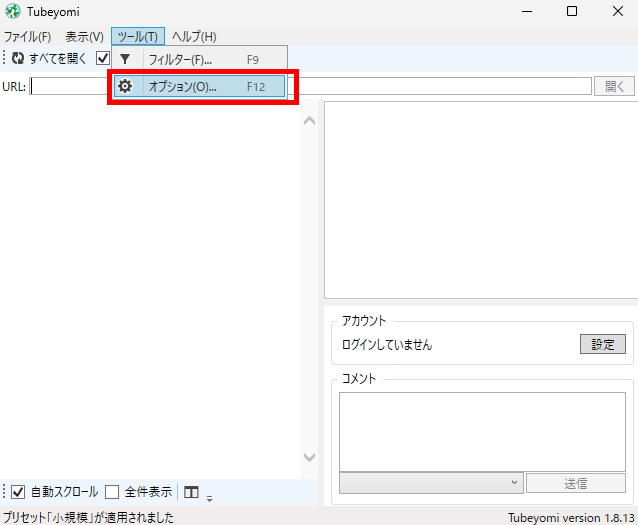
Task: Click the status text プリセット「小規模」が適用されました
Action: tap(88, 517)
